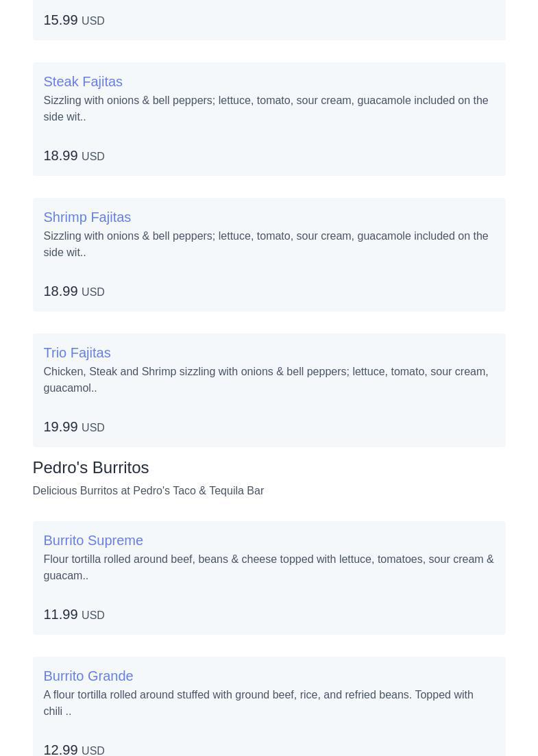Click the 18.99 price under Shrimp Fajitas
The height and width of the screenshot is (756, 538).
(60, 291)
